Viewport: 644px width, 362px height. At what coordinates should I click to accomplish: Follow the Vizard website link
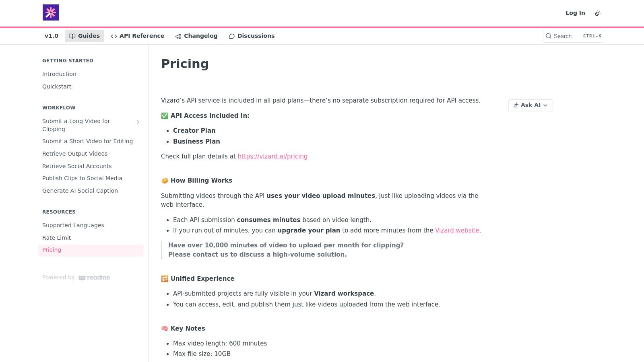click(457, 230)
